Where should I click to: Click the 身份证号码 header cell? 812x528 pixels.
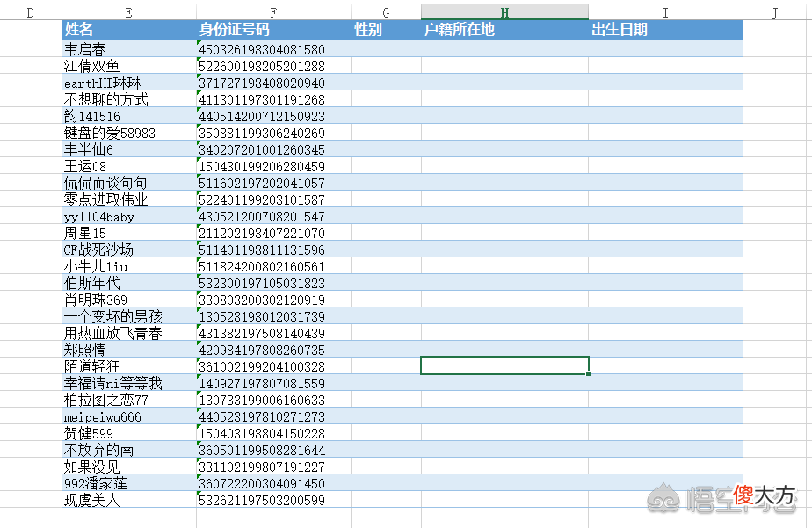273,30
